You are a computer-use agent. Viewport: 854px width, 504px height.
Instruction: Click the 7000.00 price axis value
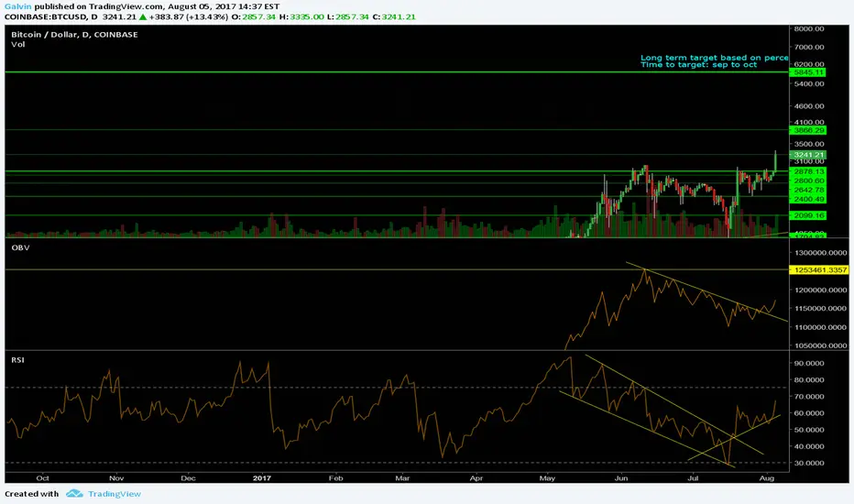(809, 48)
